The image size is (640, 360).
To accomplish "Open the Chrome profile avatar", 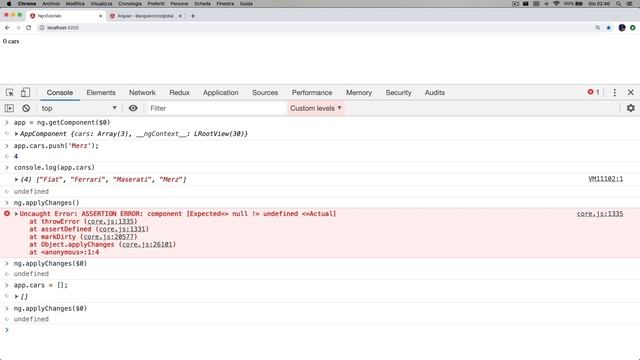I will click(x=622, y=28).
